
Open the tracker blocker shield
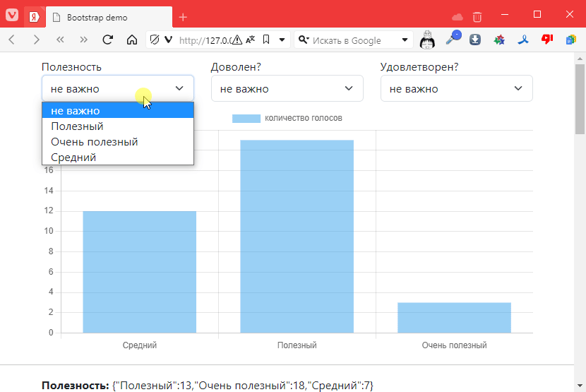click(x=153, y=40)
